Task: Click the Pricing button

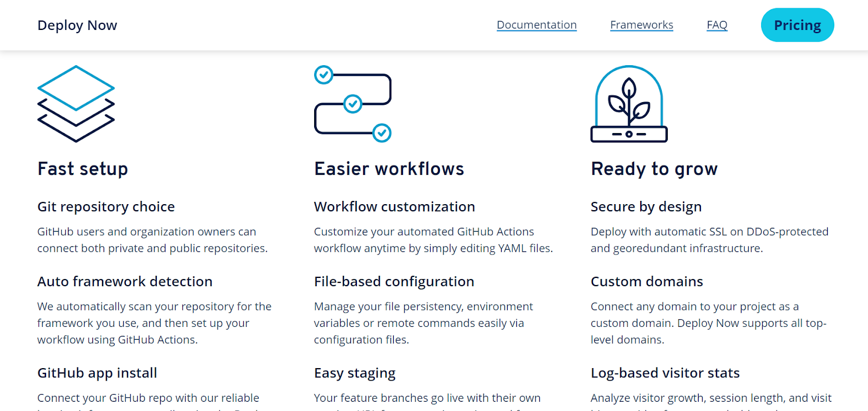Action: coord(797,25)
